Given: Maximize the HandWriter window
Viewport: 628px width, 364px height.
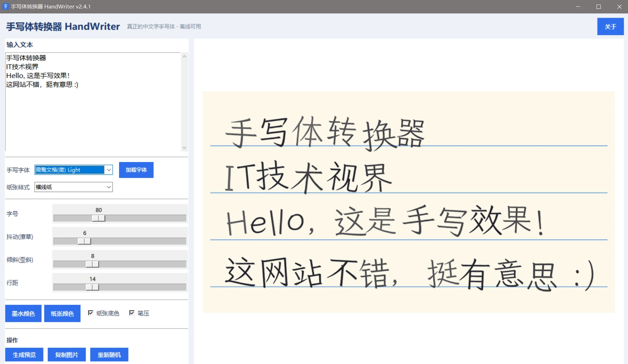Looking at the screenshot, I should pos(599,7).
